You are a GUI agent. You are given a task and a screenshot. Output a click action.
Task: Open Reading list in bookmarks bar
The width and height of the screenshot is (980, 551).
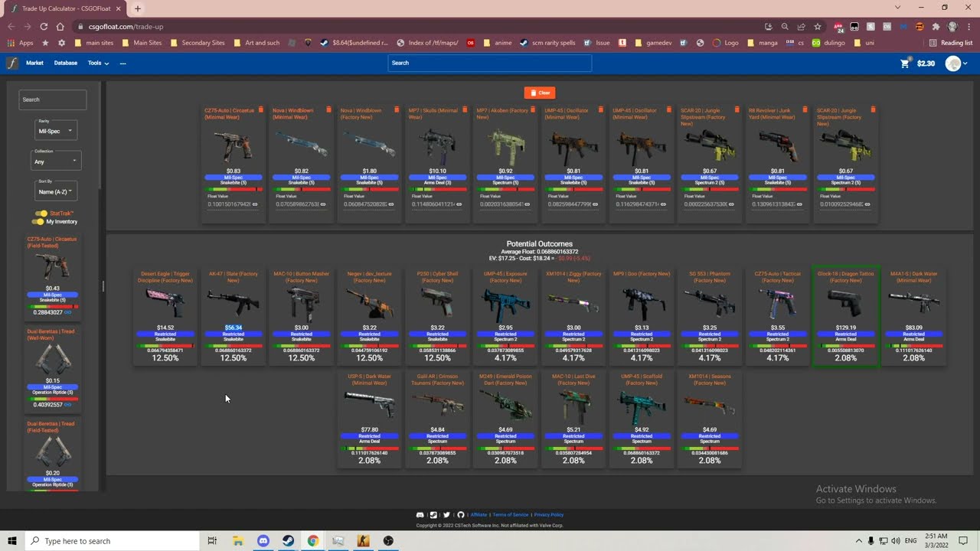tap(951, 43)
